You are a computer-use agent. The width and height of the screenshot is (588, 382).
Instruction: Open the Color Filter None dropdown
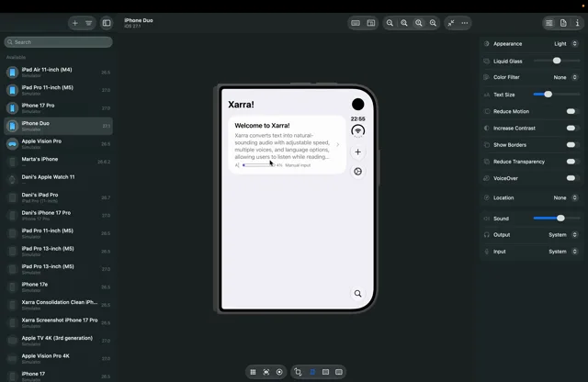tap(566, 77)
